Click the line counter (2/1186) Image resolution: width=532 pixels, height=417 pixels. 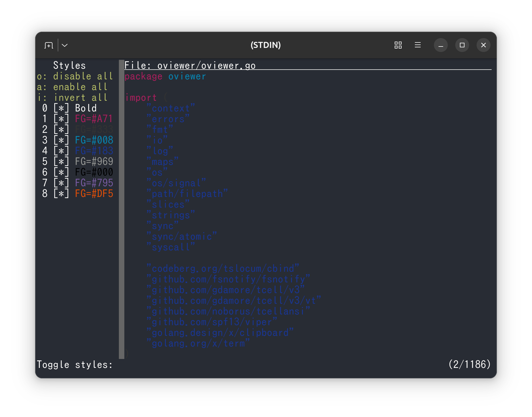coord(470,364)
